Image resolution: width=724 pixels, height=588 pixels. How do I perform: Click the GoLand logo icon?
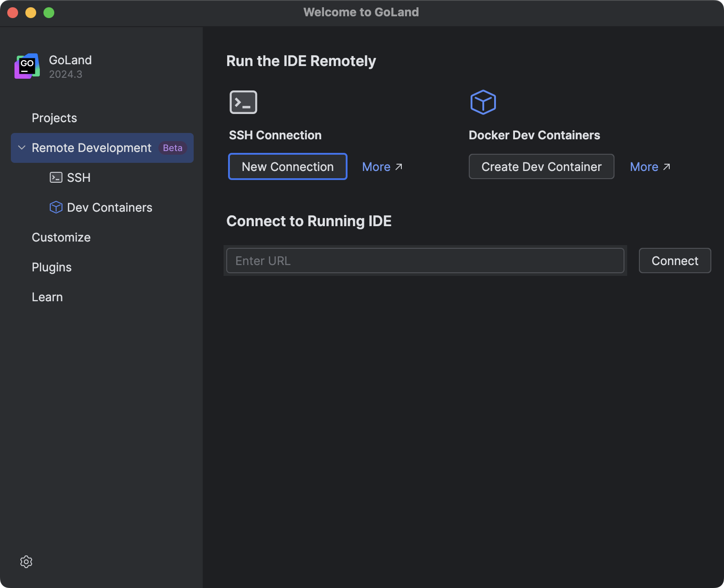27,66
